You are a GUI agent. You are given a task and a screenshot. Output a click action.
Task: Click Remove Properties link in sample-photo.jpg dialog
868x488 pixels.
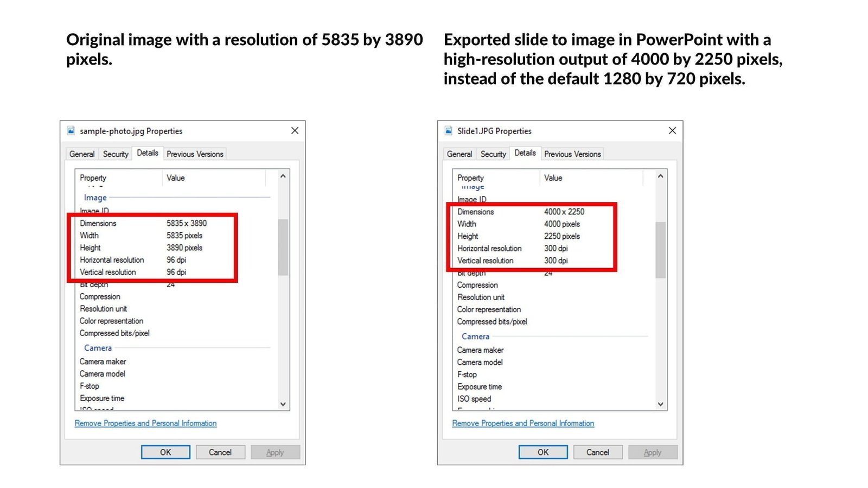pyautogui.click(x=145, y=423)
